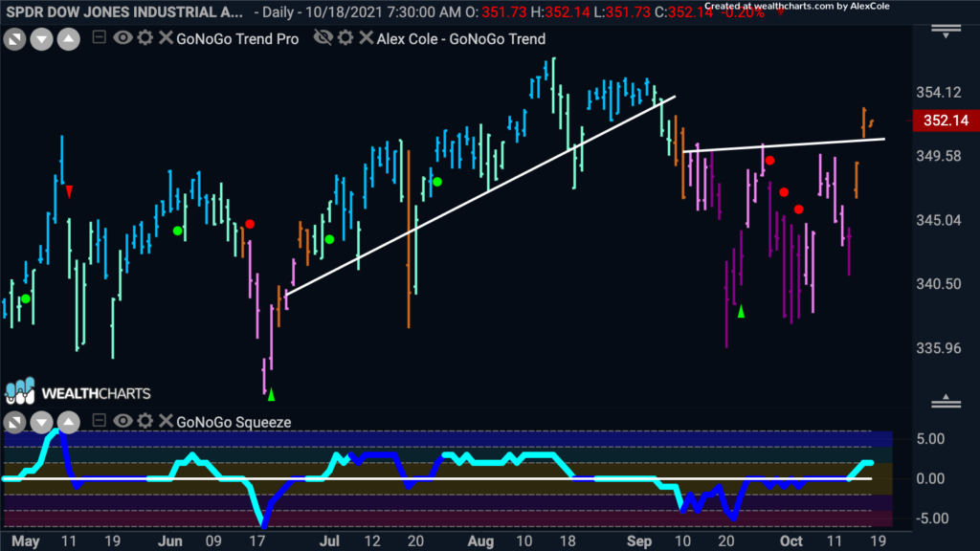Click the green up-triangle signal at the June low
Screen dimensions: 980x551
click(271, 395)
